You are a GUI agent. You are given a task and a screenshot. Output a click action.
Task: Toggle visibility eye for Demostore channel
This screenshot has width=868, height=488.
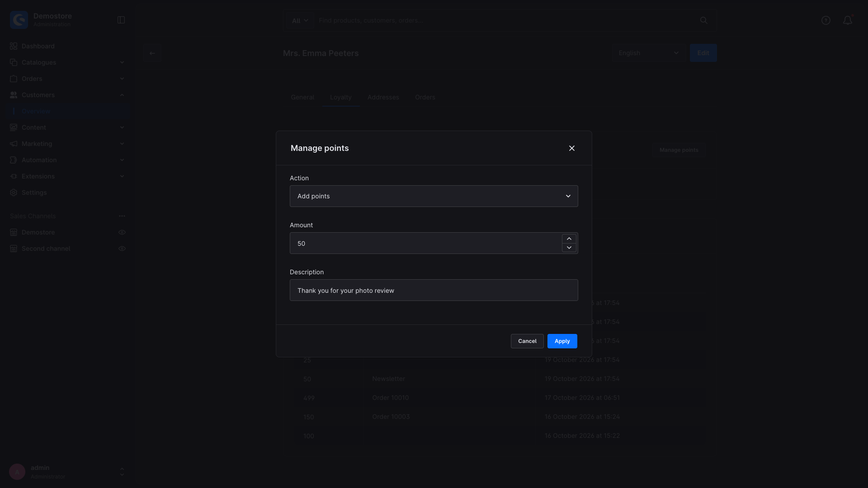(x=122, y=232)
